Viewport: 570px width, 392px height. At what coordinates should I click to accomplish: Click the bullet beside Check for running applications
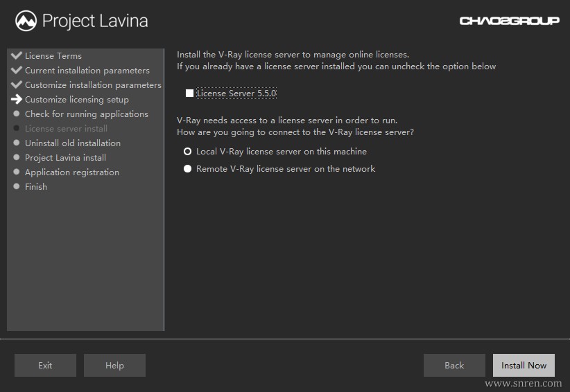(17, 114)
